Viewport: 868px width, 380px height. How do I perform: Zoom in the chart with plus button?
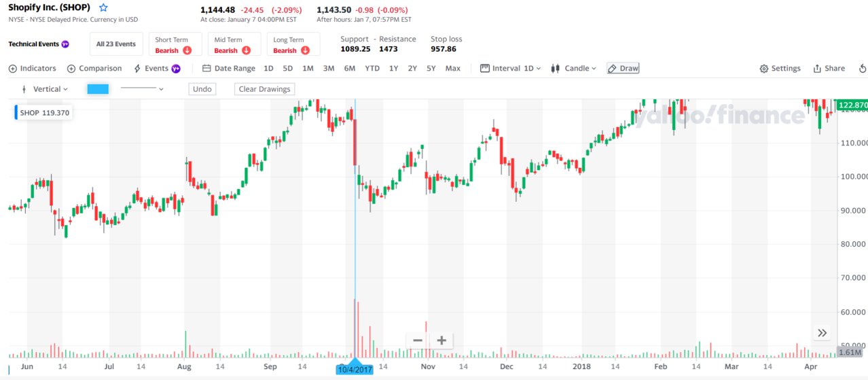pyautogui.click(x=441, y=341)
